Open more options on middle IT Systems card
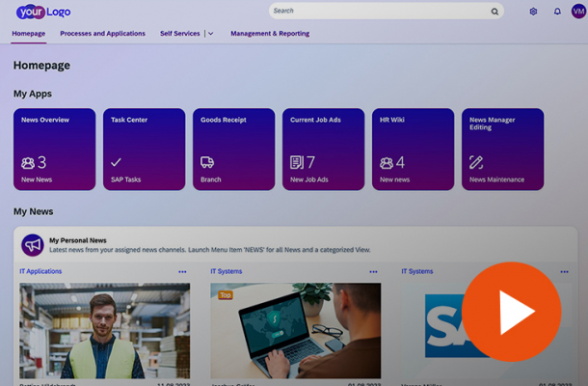This screenshot has width=588, height=386. [x=374, y=272]
